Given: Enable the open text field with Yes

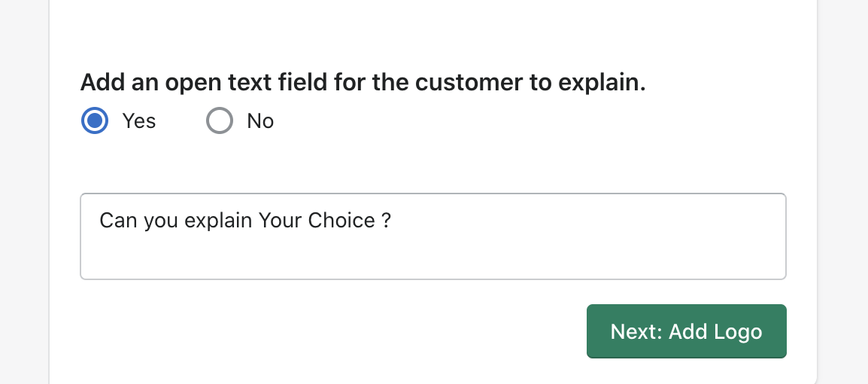Looking at the screenshot, I should [95, 120].
